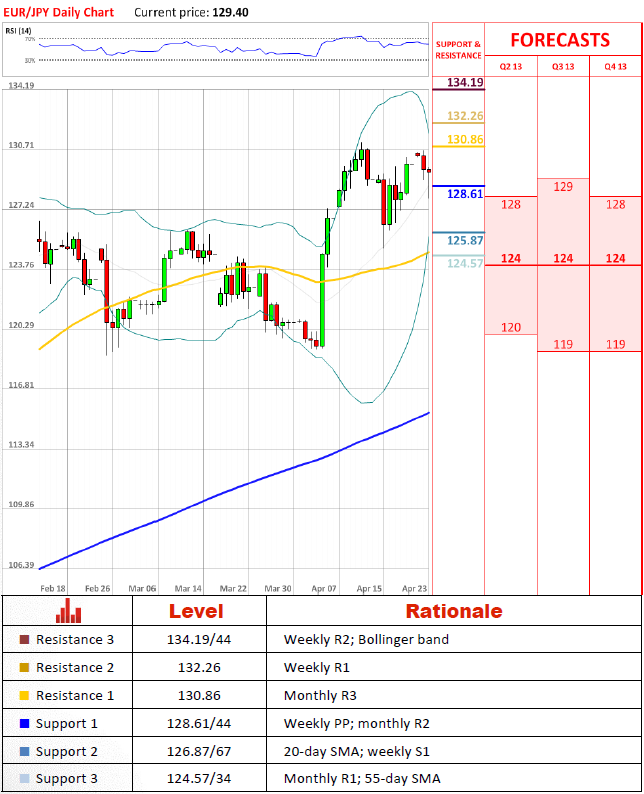Click the Q3 13 median forecast 124
This screenshot has width=644, height=794.
[563, 258]
